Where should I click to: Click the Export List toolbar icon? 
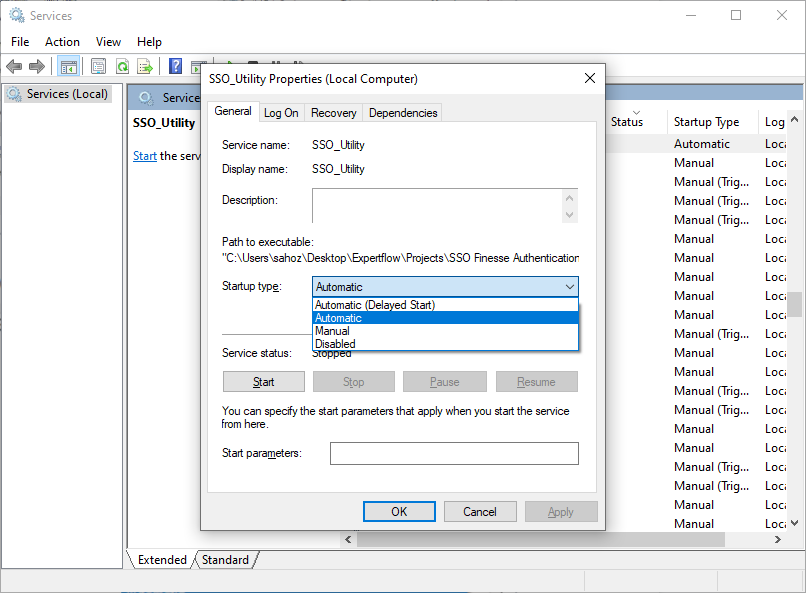click(x=145, y=67)
